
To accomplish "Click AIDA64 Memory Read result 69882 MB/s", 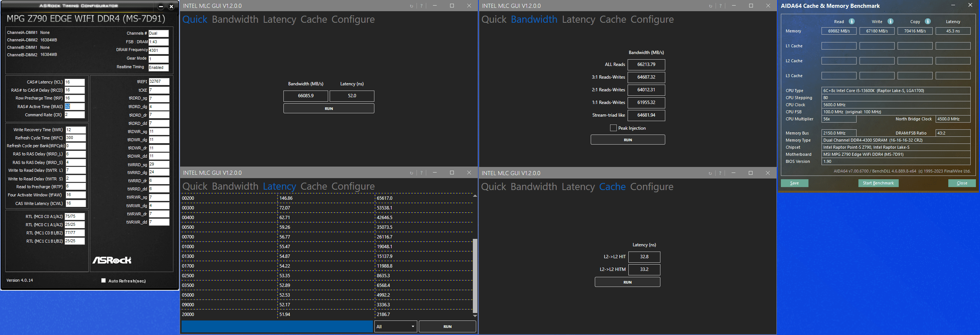I will (x=839, y=31).
